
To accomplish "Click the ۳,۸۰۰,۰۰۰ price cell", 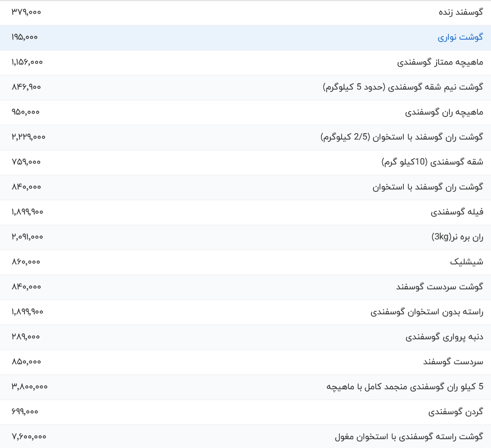I will point(29,387).
